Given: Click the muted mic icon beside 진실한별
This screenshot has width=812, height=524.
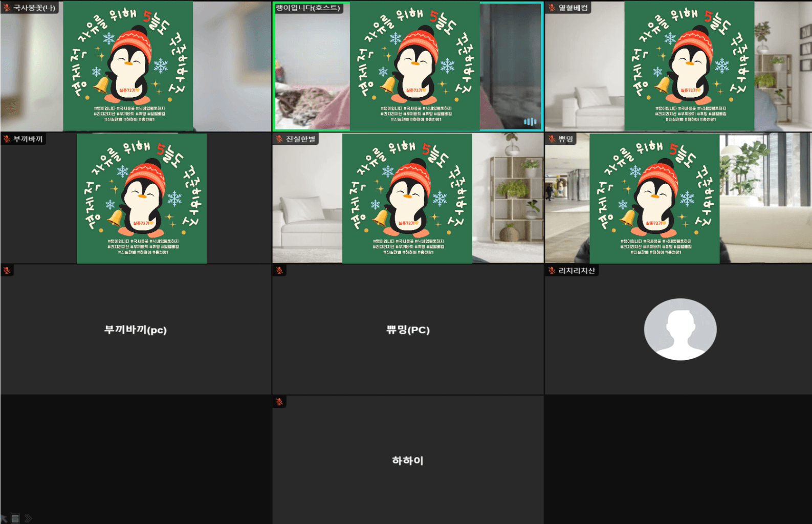Looking at the screenshot, I should [x=279, y=139].
